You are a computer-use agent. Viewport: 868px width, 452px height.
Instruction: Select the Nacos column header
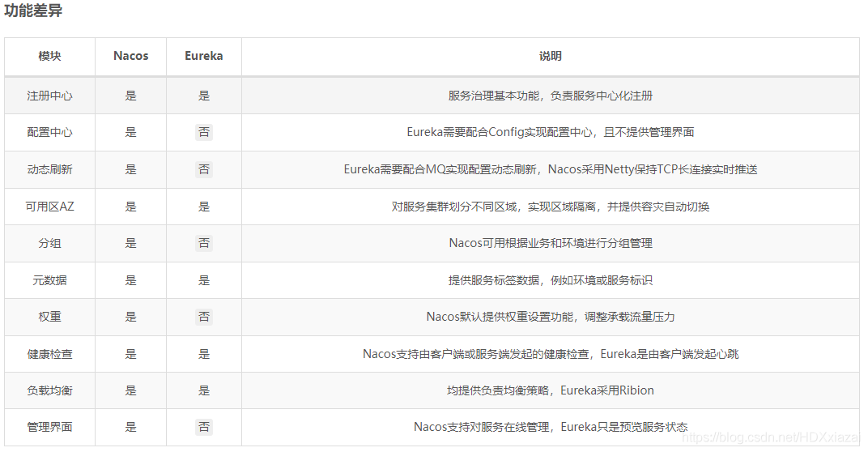[x=130, y=56]
